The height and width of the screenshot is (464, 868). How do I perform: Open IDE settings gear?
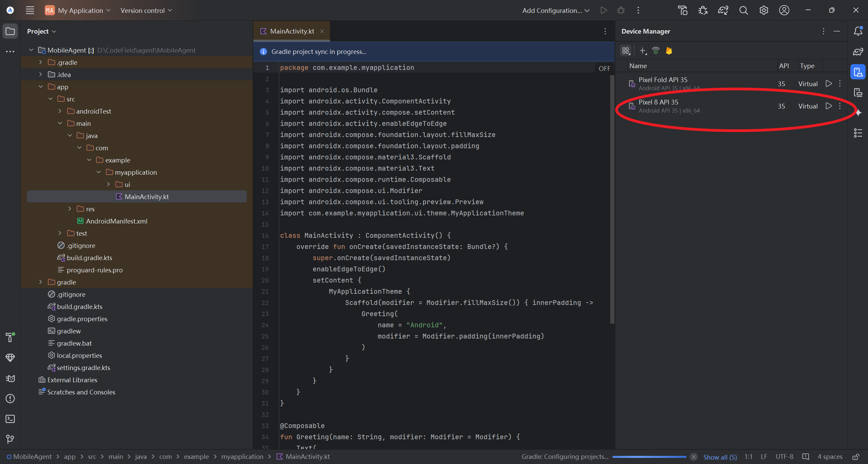point(764,10)
